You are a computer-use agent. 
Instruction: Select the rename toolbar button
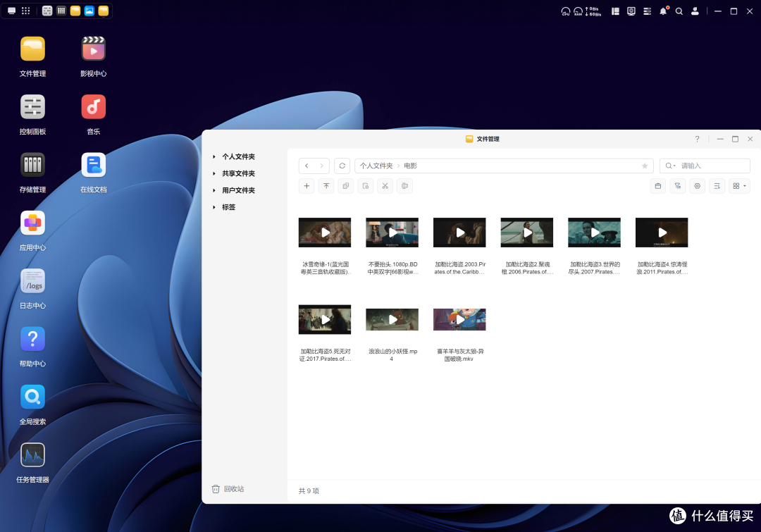404,186
